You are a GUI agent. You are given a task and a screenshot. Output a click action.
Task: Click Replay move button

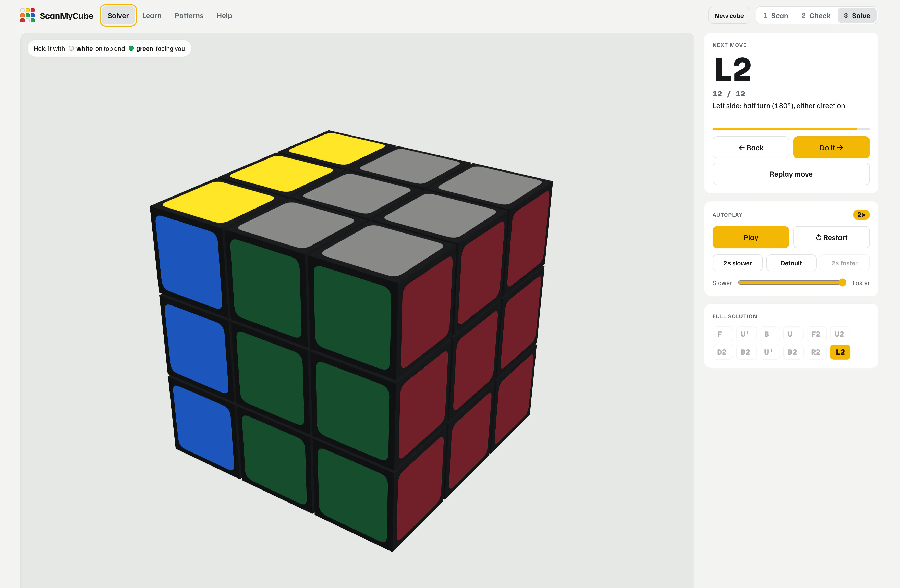(791, 174)
